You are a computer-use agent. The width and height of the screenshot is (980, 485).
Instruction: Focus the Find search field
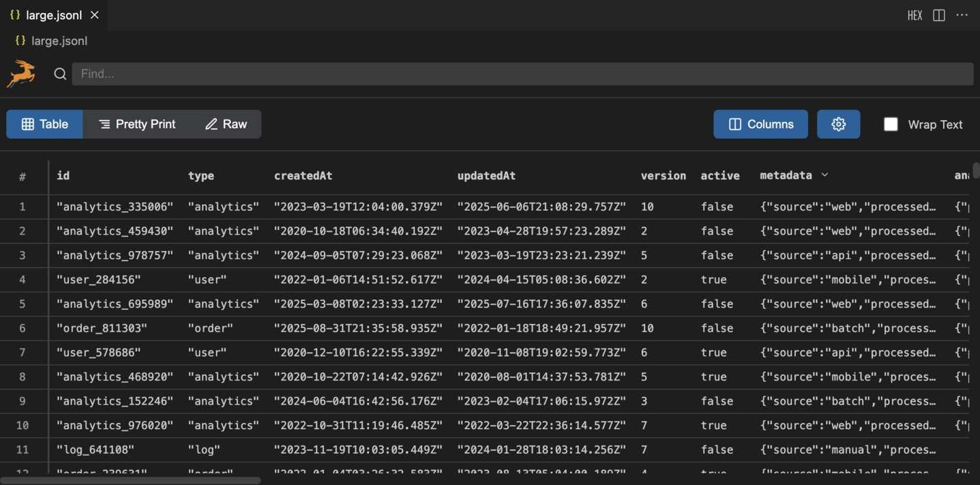[522, 74]
